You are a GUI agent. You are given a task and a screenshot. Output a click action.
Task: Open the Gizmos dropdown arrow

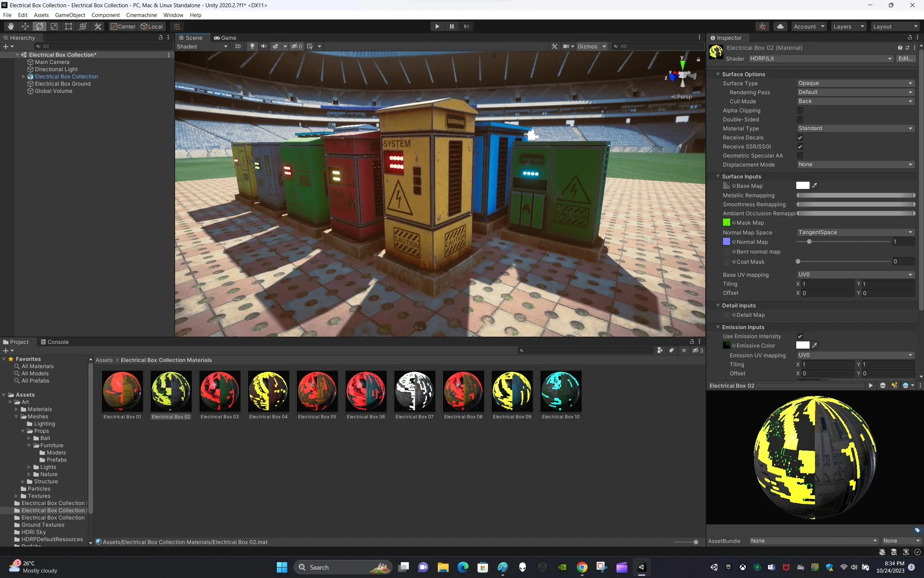point(604,46)
